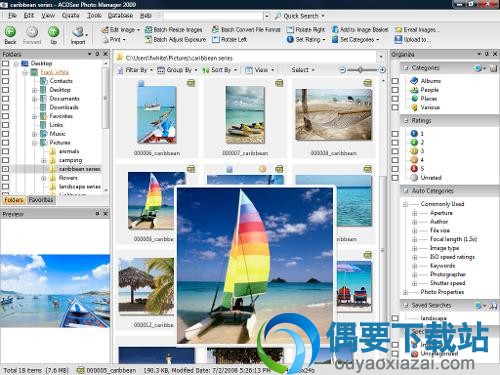Click the Forward navigation icon

click(32, 32)
